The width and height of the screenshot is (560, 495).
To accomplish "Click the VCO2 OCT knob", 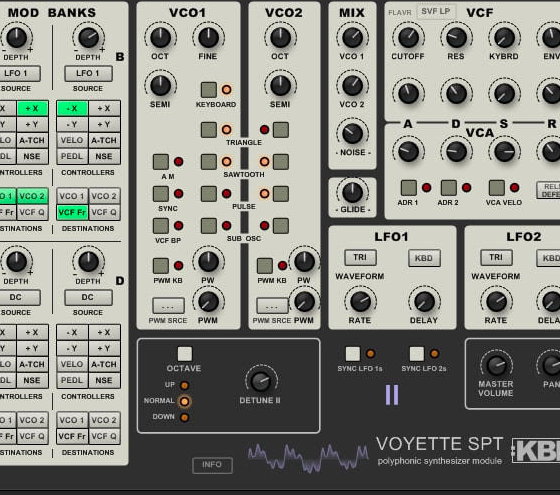I will [x=281, y=38].
